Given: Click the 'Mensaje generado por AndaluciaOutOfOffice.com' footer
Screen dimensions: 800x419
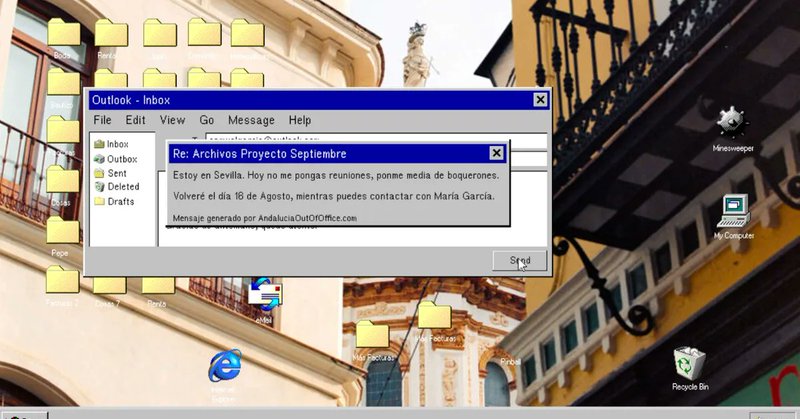Looking at the screenshot, I should click(264, 218).
